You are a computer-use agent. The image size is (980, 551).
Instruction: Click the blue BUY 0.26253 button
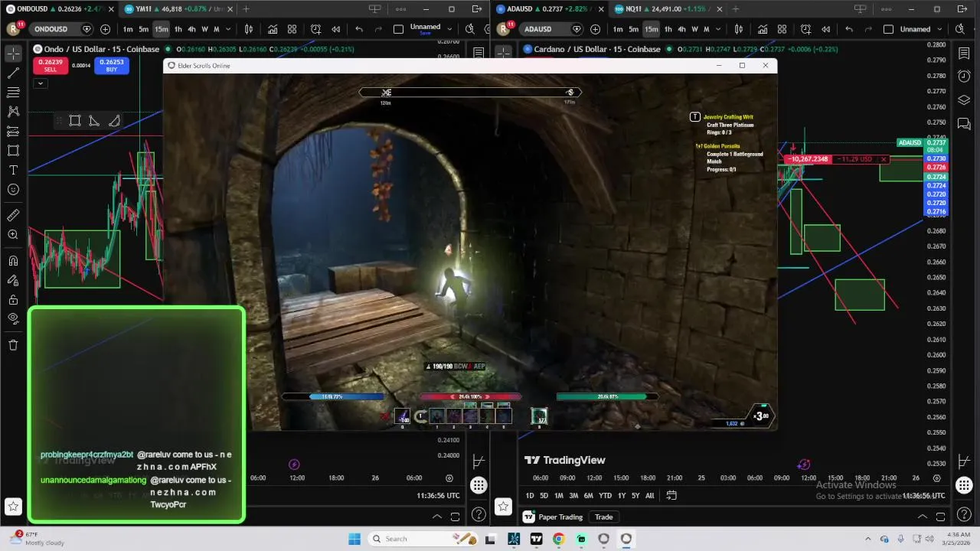[112, 66]
